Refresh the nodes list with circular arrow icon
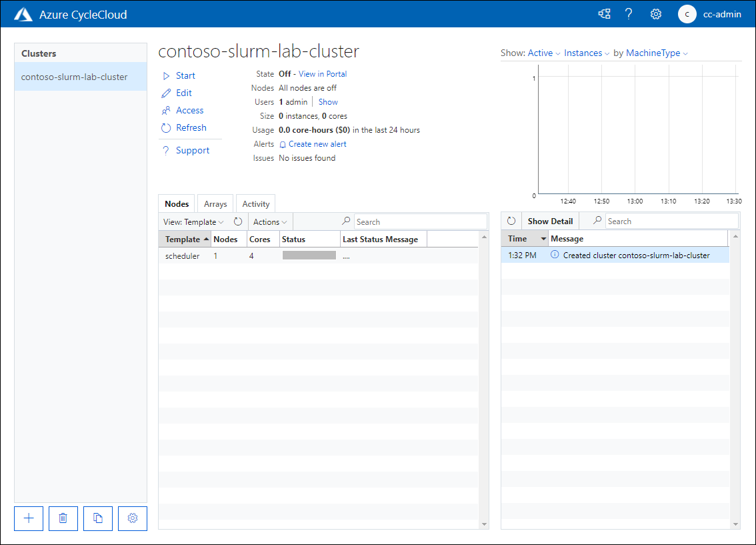This screenshot has height=545, width=756. pyautogui.click(x=238, y=221)
